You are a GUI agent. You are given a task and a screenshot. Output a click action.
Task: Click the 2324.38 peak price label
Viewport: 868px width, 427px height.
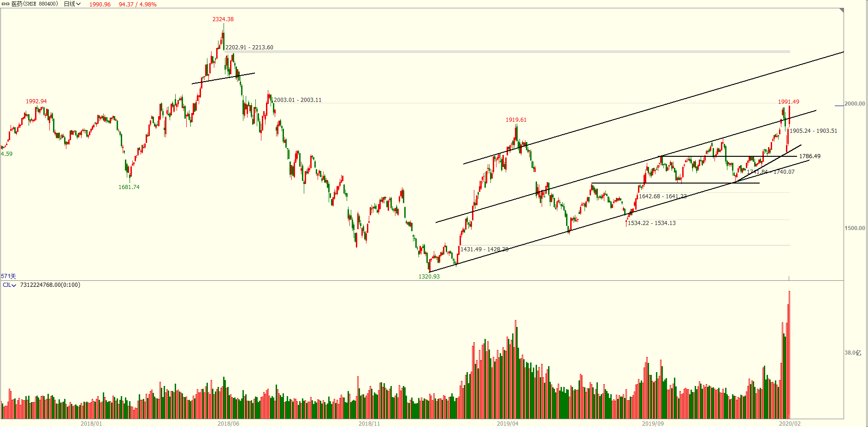tap(223, 19)
